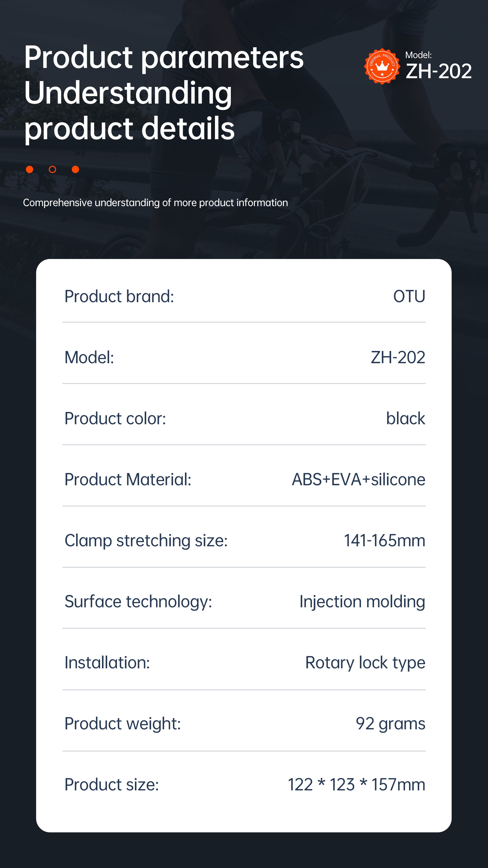Click the "122 * 123 * 157mm" size value
The width and height of the screenshot is (488, 868).
(x=356, y=785)
